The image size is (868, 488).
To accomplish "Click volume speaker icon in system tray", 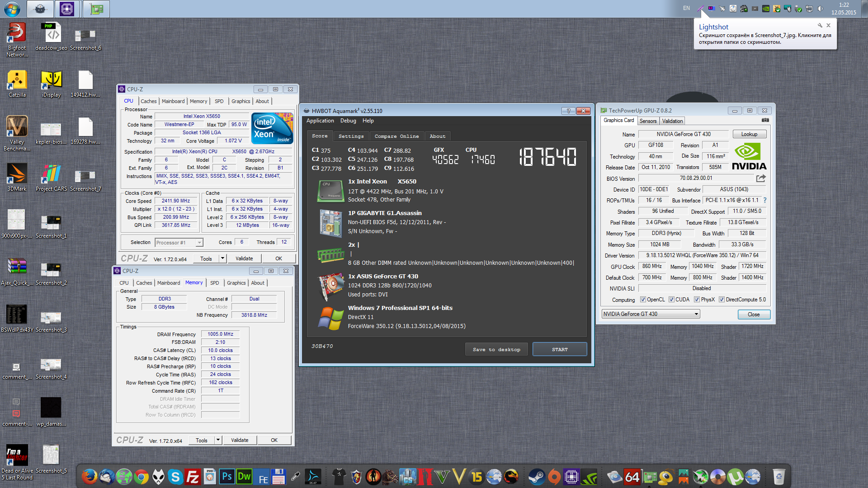I will point(820,9).
